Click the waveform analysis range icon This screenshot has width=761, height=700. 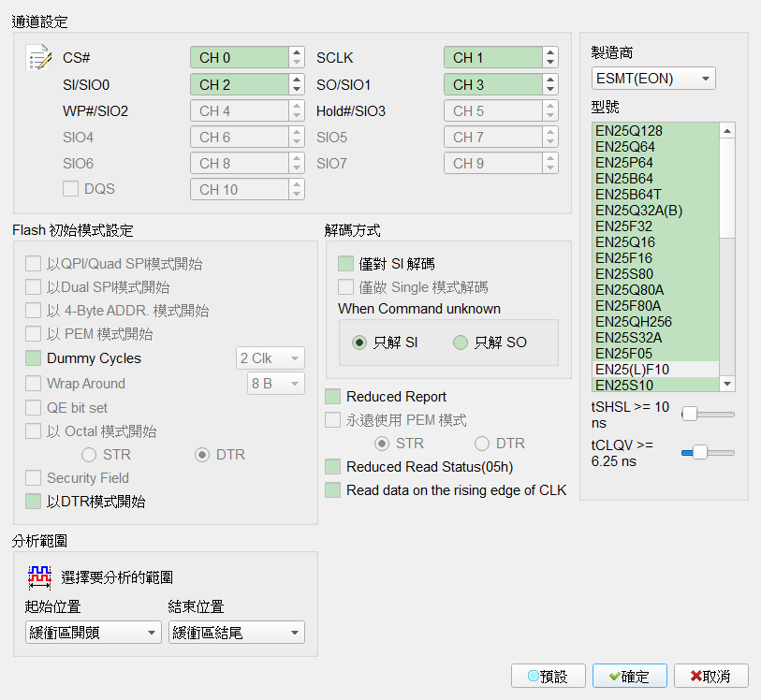click(39, 577)
